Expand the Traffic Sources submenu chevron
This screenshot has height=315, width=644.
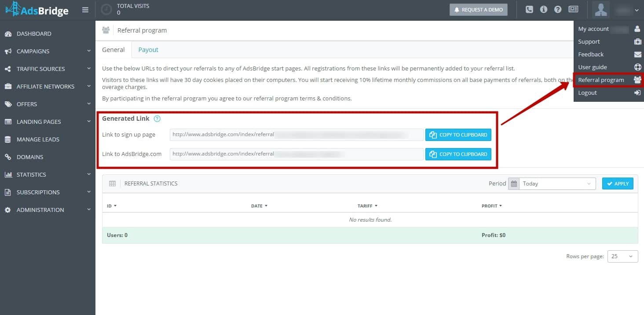click(x=89, y=68)
